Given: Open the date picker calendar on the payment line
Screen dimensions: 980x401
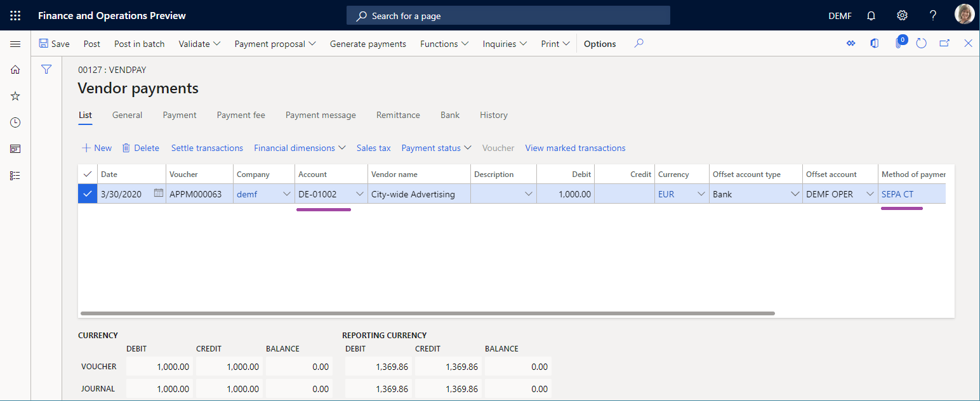Looking at the screenshot, I should coord(158,194).
